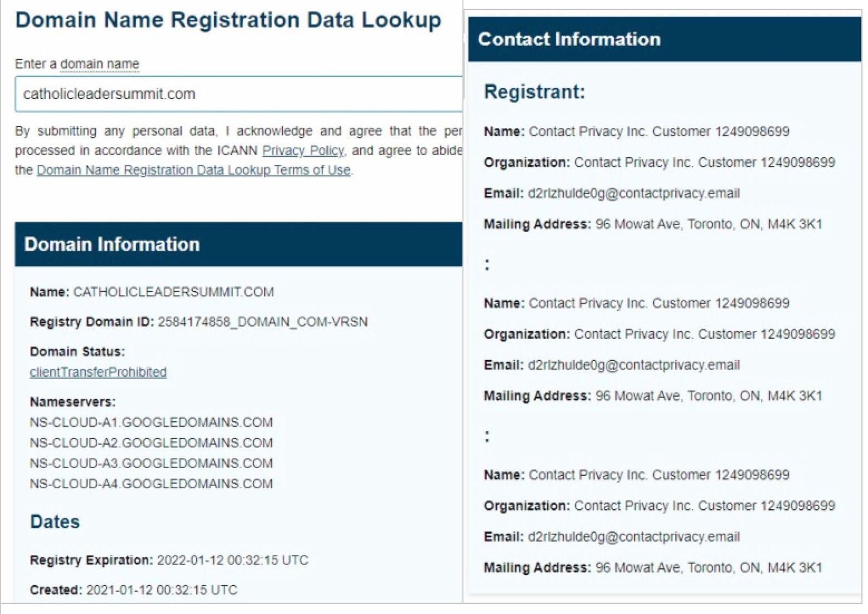Click the domain name input field
Screen dimensions: 868x614
coord(239,94)
